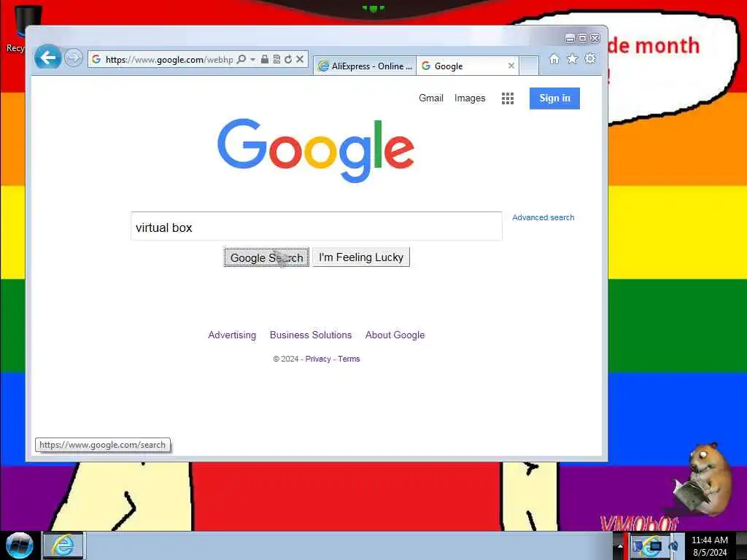747x560 pixels.
Task: Open the address bar autocomplete dropdown arrow
Action: coord(252,59)
